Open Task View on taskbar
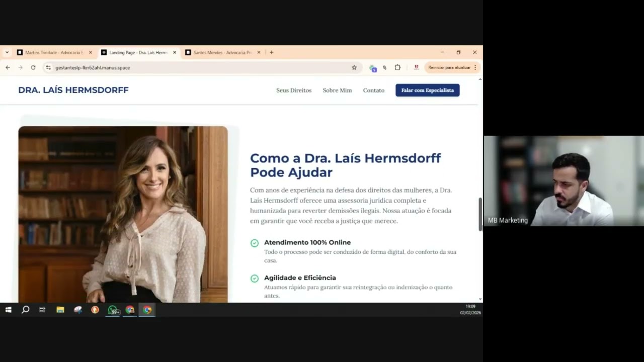This screenshot has width=644, height=362. (42, 310)
